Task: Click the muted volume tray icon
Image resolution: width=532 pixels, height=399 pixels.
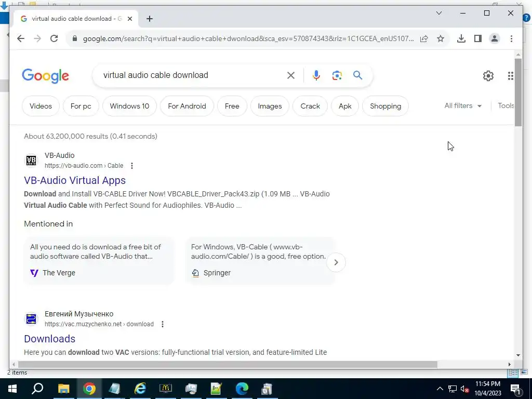Action: (465, 389)
